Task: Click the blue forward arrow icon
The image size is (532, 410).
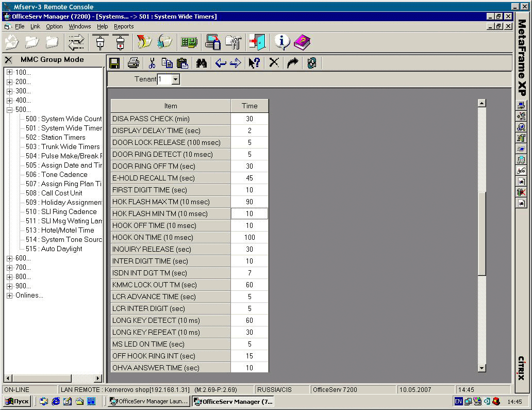Action: tap(236, 63)
